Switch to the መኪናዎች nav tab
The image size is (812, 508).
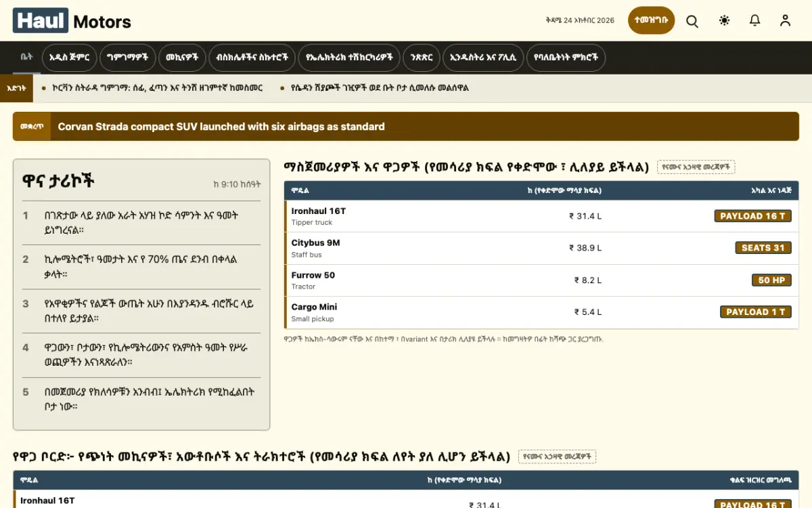point(183,58)
